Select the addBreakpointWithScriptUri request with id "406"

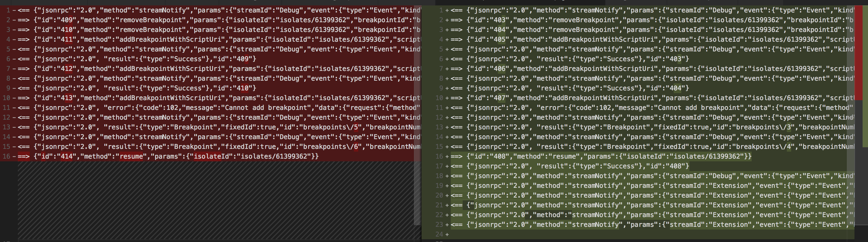pyautogui.click(x=652, y=69)
